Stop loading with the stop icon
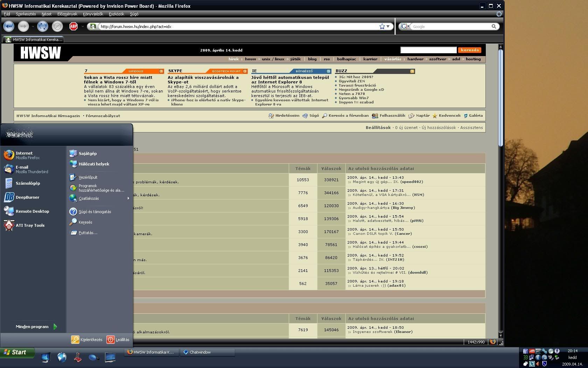588x368 pixels. (57, 26)
